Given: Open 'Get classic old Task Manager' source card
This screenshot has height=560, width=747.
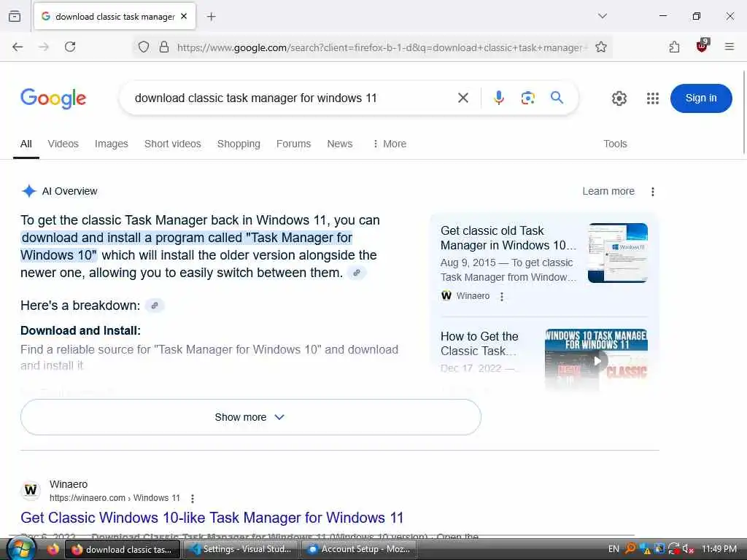Looking at the screenshot, I should 508,238.
